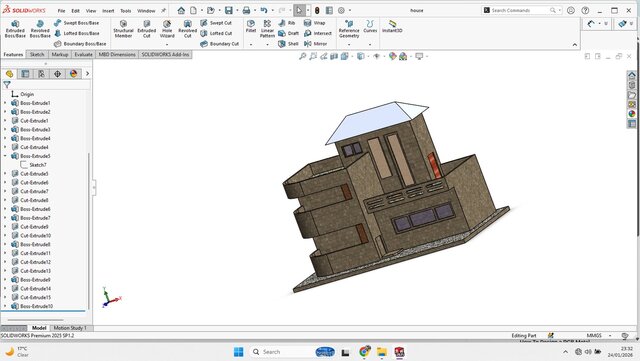Collapse the Boss-Extrude5 feature

point(5,156)
